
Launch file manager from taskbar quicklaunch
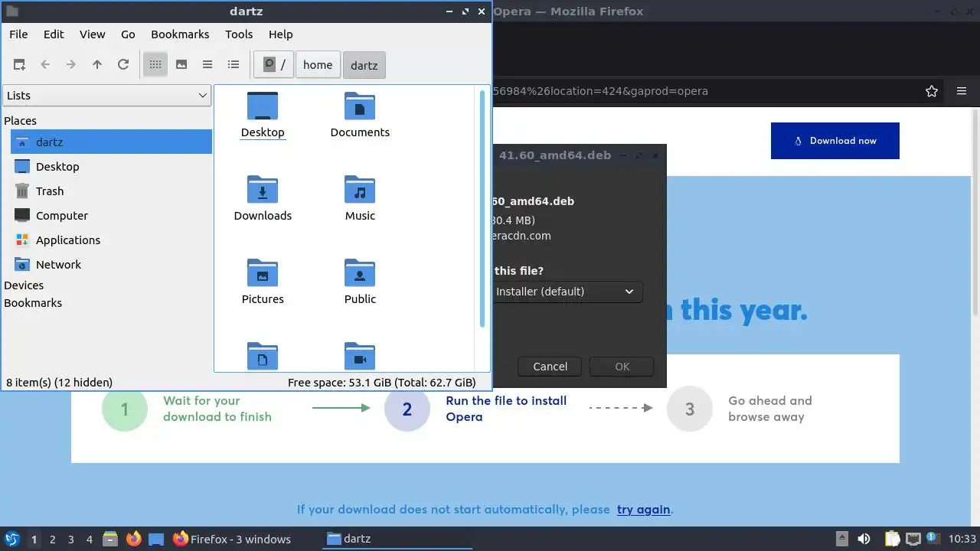[x=110, y=539]
